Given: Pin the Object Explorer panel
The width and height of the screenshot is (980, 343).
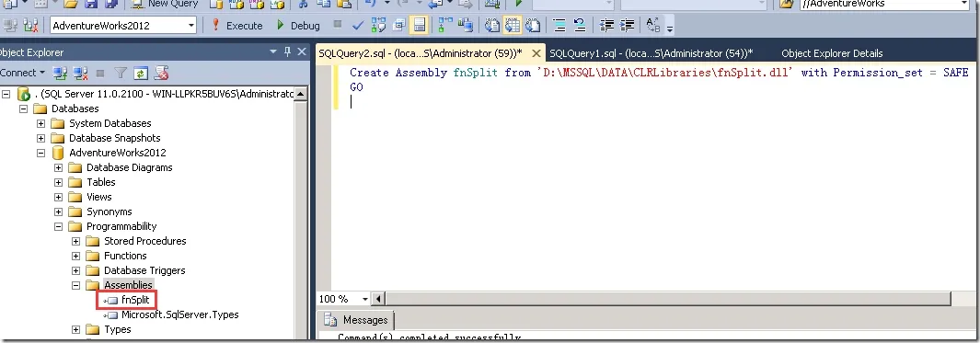Looking at the screenshot, I should click(287, 51).
